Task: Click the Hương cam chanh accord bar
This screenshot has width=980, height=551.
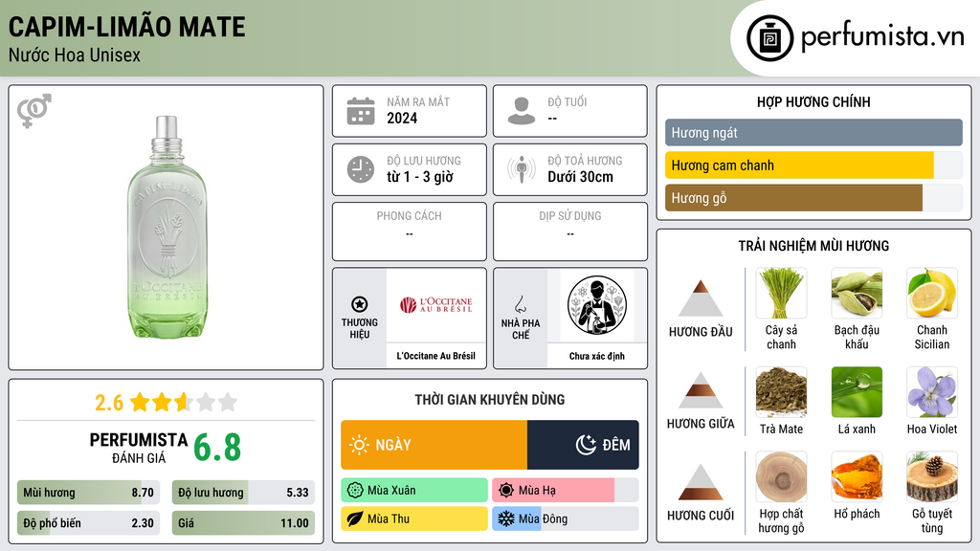Action: [x=813, y=165]
